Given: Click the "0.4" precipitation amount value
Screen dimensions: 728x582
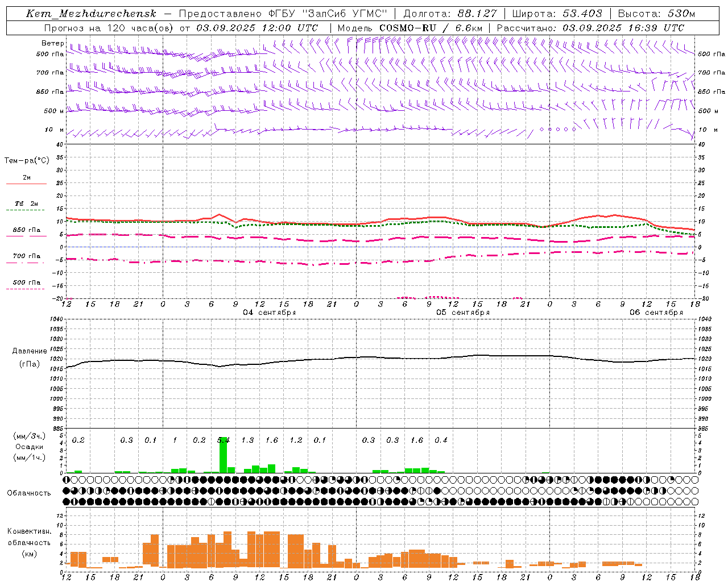Looking at the screenshot, I should (x=441, y=440).
